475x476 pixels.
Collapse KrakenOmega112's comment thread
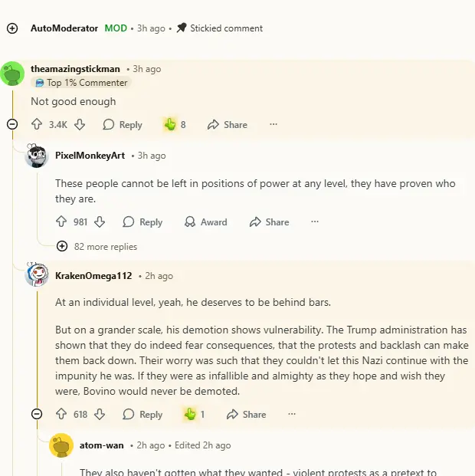[x=37, y=414]
